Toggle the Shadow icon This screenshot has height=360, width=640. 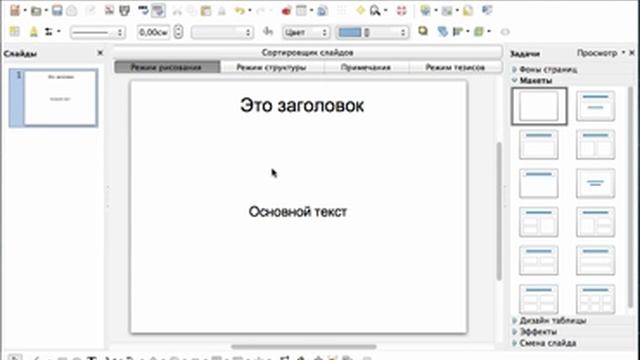(423, 31)
